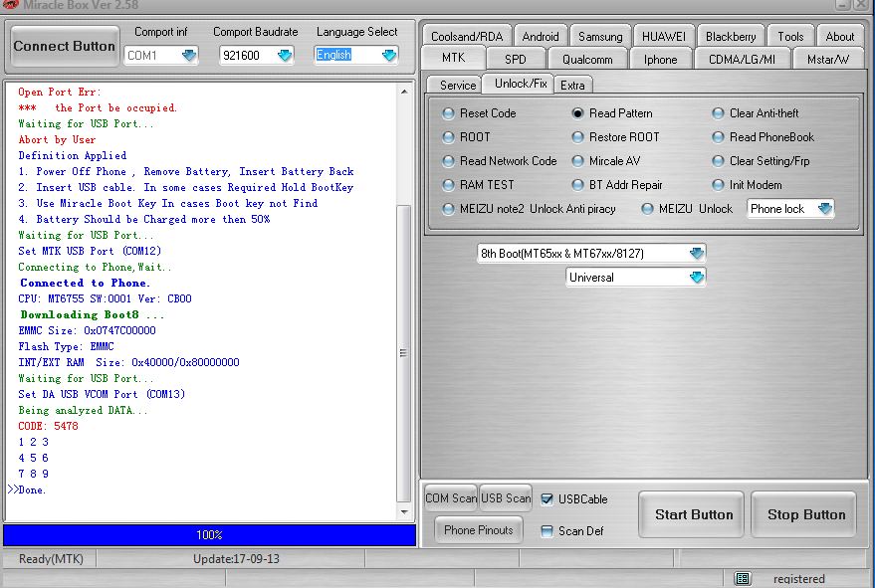Open the Comport Baudrate dropdown arrow
The height and width of the screenshot is (588, 875).
(x=285, y=56)
